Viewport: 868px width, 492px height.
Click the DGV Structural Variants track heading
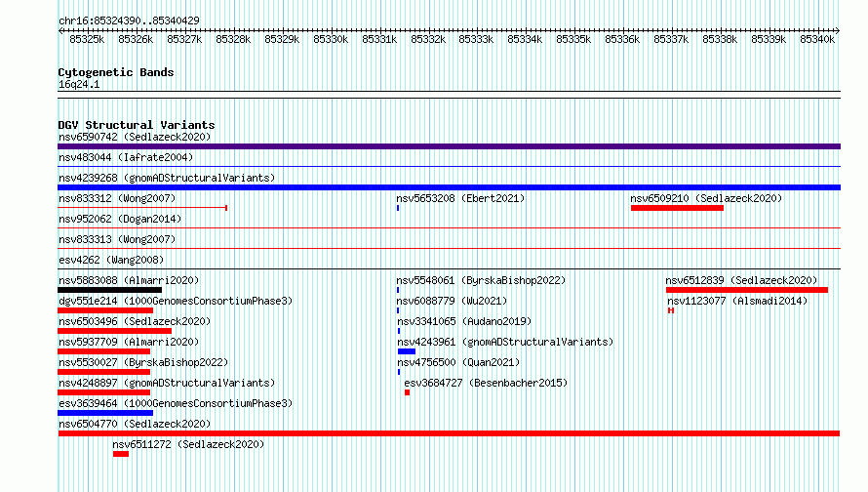[137, 125]
